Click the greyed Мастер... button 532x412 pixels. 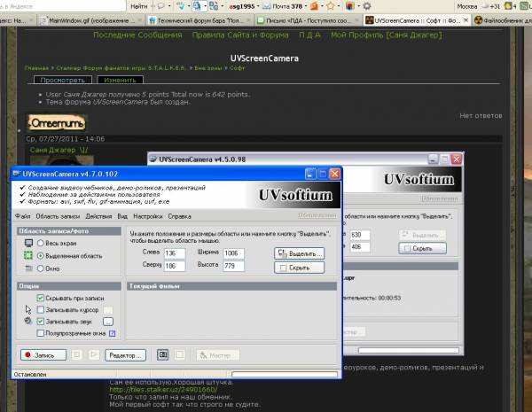click(218, 355)
